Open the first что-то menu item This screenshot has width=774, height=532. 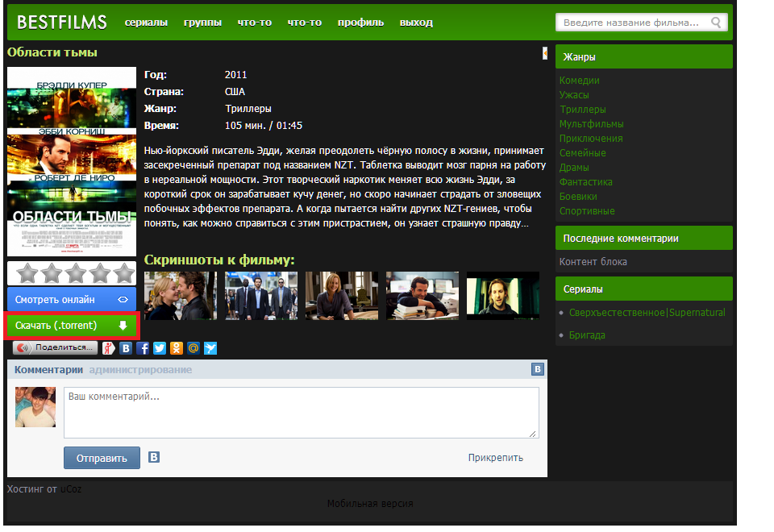255,23
